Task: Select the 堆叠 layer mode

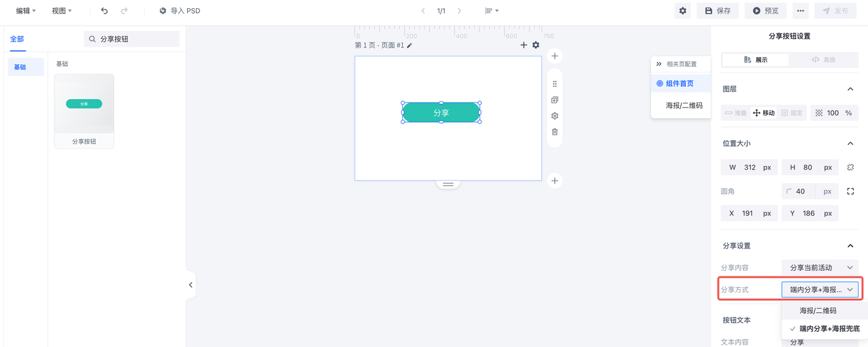Action: coord(736,113)
